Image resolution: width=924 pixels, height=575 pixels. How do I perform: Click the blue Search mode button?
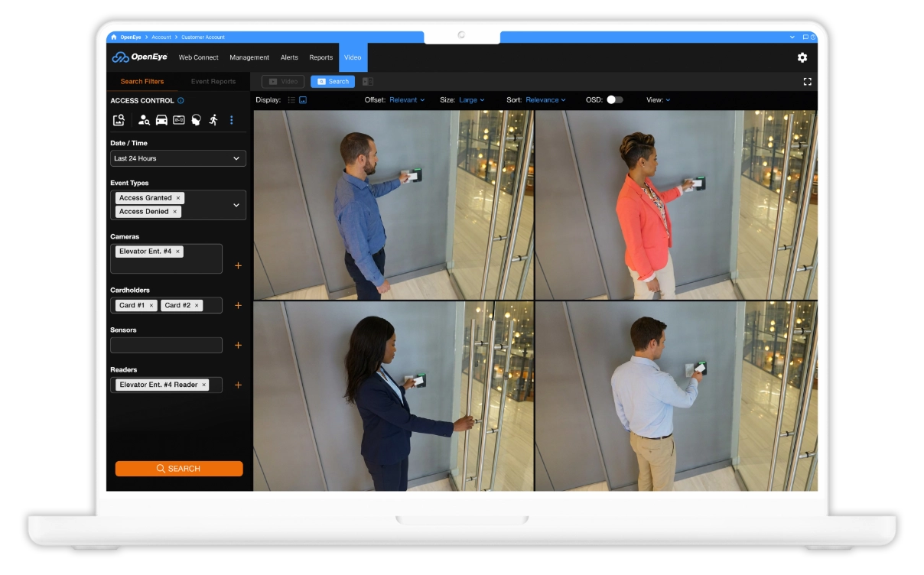coord(333,81)
